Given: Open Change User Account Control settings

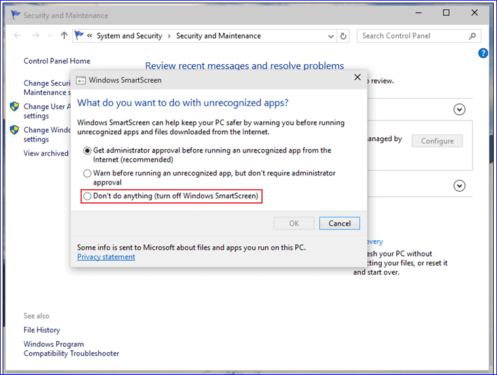Looking at the screenshot, I should [47, 111].
